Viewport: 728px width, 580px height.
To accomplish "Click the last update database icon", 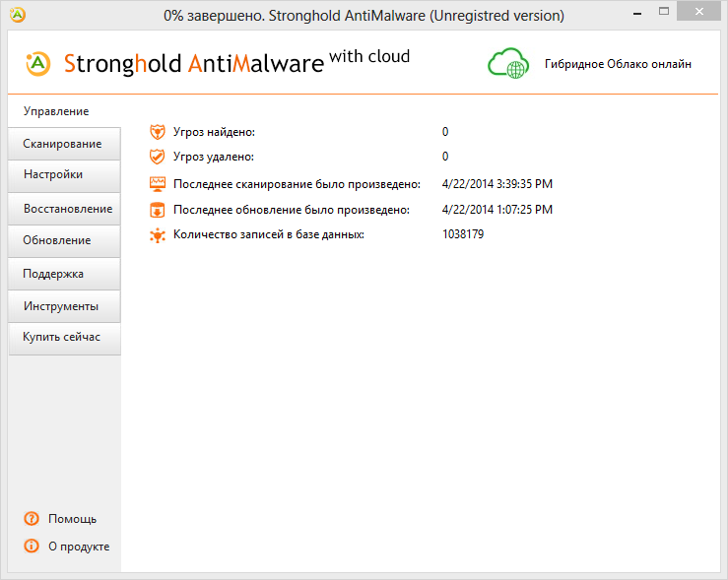I will click(x=157, y=209).
